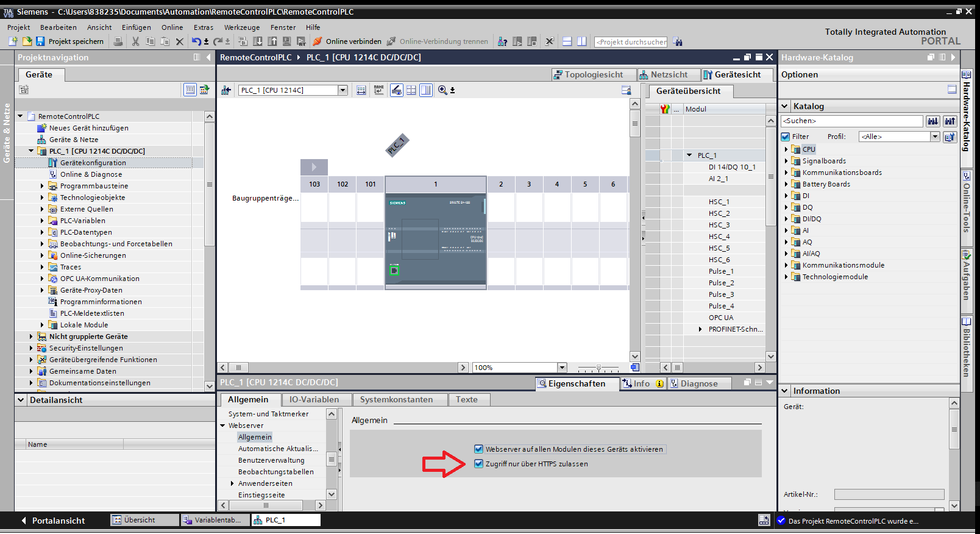This screenshot has height=534, width=980.
Task: Open the Werkzeuge menu
Action: 242,27
